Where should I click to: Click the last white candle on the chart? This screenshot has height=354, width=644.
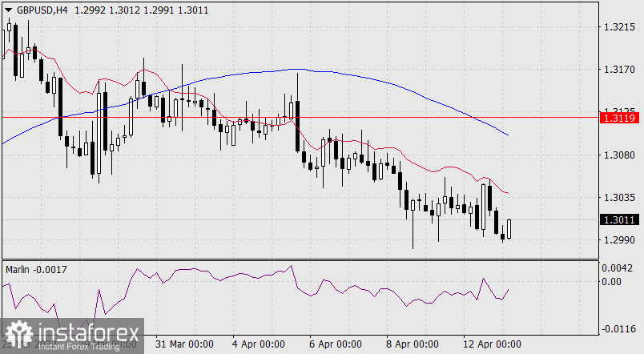509,228
